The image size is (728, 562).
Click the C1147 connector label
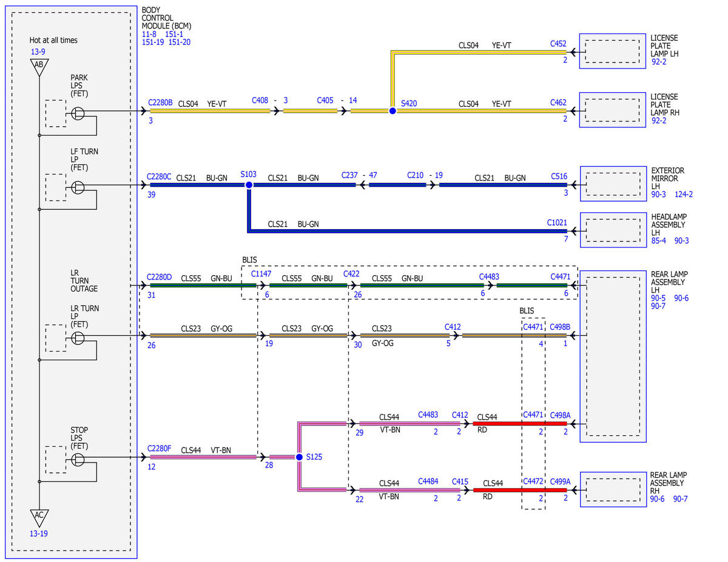pyautogui.click(x=262, y=275)
